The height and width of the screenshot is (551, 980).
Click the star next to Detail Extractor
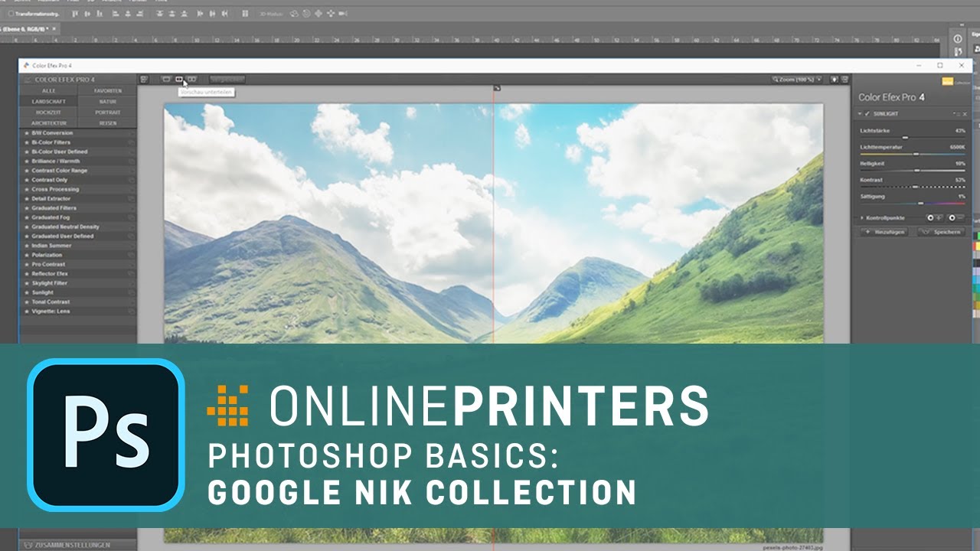tap(25, 199)
